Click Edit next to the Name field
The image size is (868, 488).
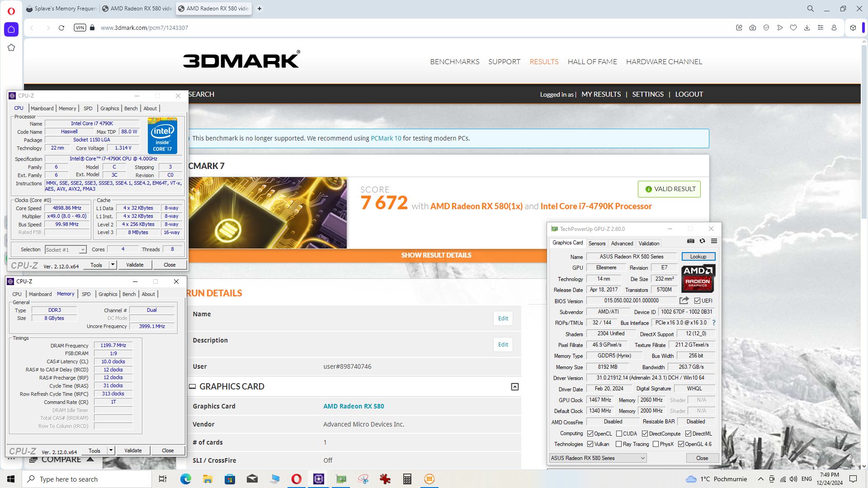pos(503,319)
